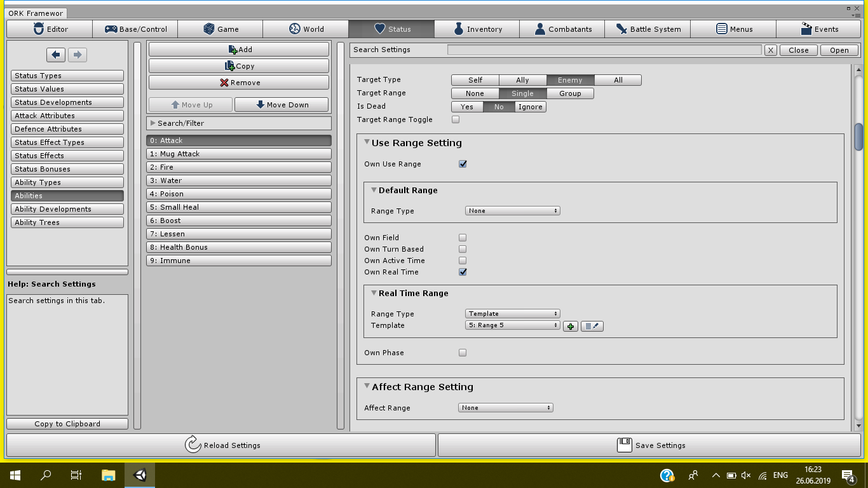This screenshot has height=488, width=868.
Task: Enable Own Active Time checkbox
Action: click(x=463, y=261)
